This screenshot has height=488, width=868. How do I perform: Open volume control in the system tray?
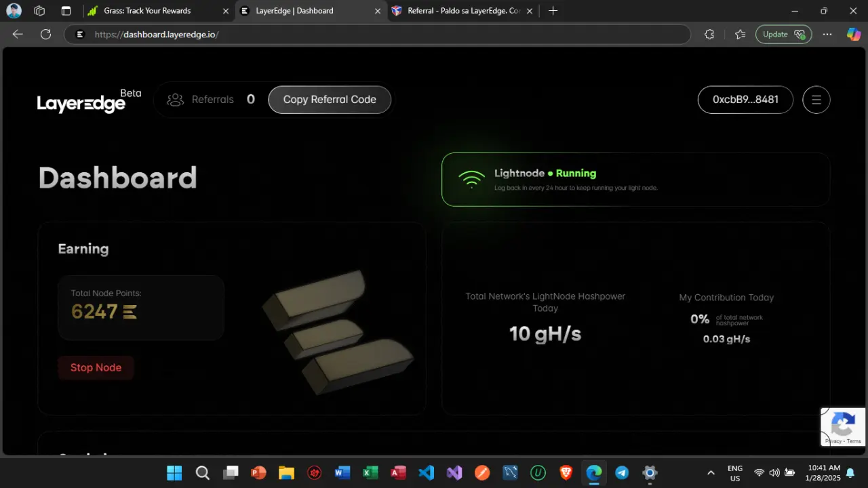[x=774, y=472]
